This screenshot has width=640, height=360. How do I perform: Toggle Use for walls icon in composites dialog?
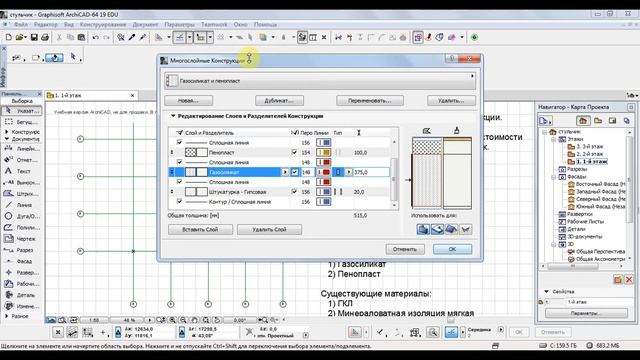(423, 229)
